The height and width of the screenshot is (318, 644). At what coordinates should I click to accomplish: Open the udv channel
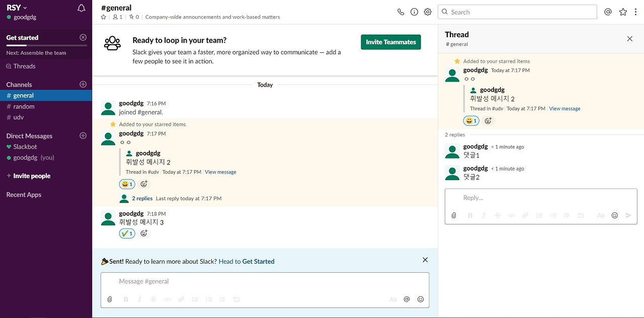pos(19,117)
